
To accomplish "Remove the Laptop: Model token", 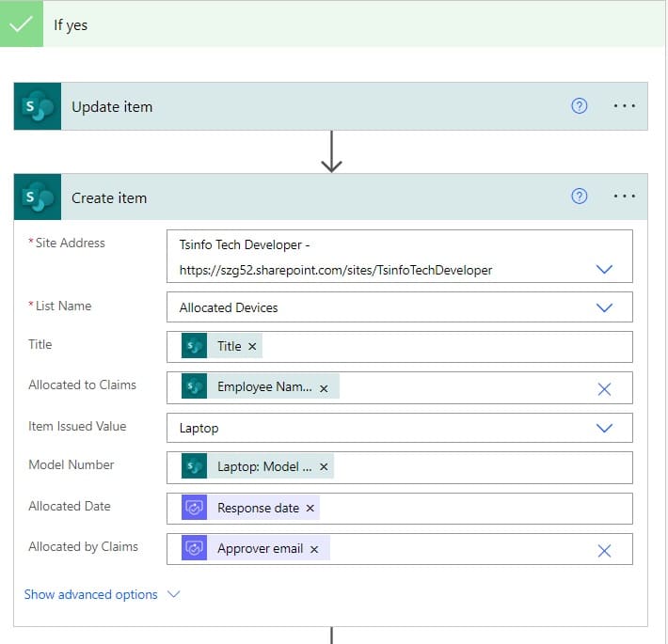I will 324,467.
